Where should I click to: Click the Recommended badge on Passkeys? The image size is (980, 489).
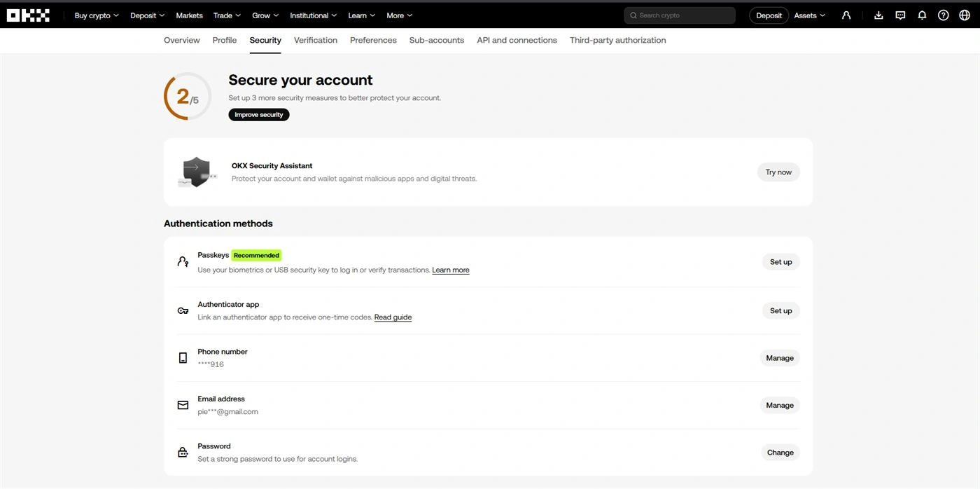[x=256, y=256]
